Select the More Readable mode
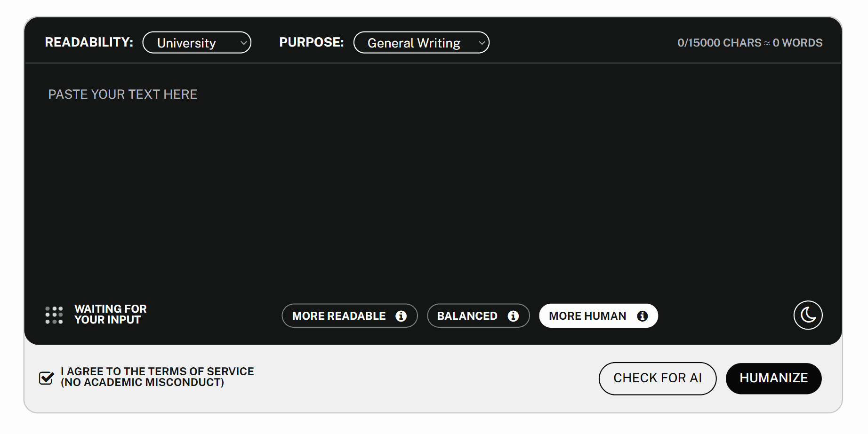 click(339, 316)
